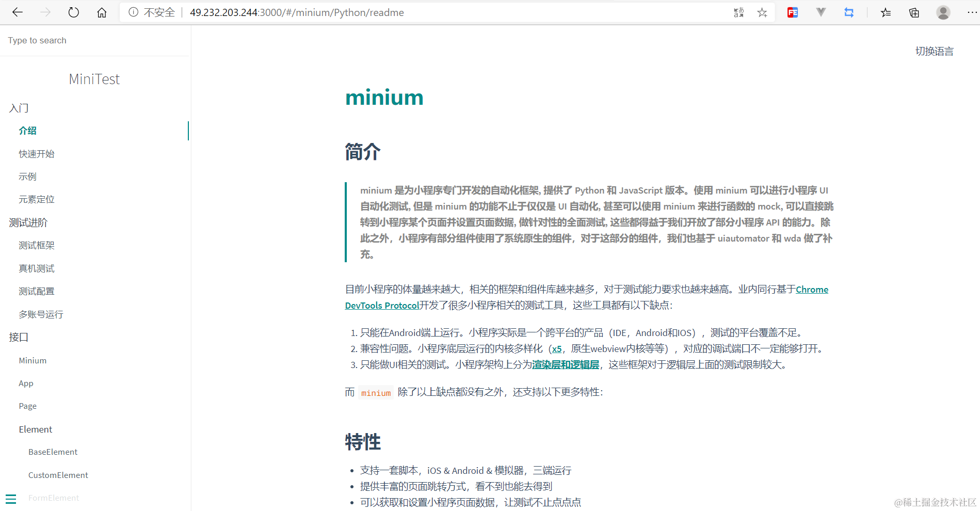Viewport: 980px width, 511px height.
Task: Follow the x5 link
Action: click(x=557, y=349)
